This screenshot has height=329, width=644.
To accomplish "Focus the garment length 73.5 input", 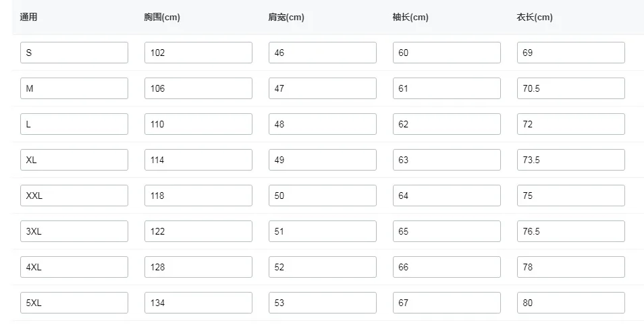I will tap(571, 160).
